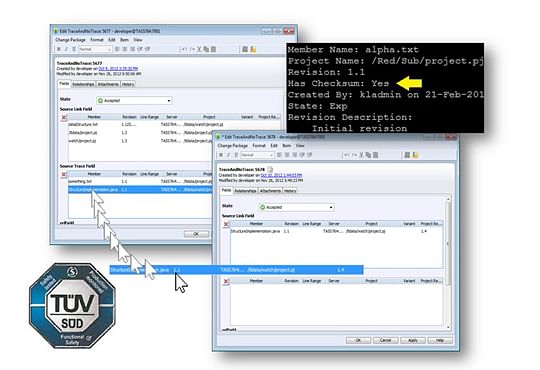The width and height of the screenshot is (540, 370).
Task: Select the StructureImplementation.java row in the 5678 Source Link table
Action: click(x=336, y=231)
